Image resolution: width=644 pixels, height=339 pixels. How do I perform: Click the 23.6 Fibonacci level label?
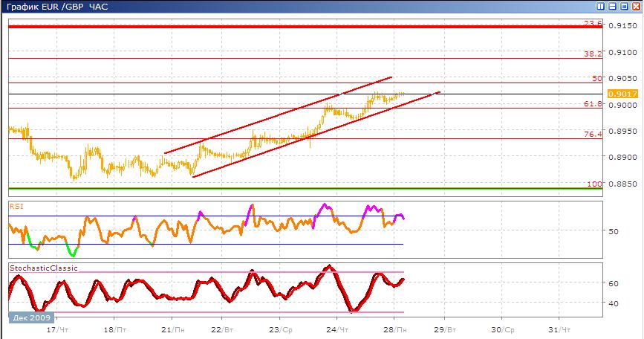coord(593,24)
